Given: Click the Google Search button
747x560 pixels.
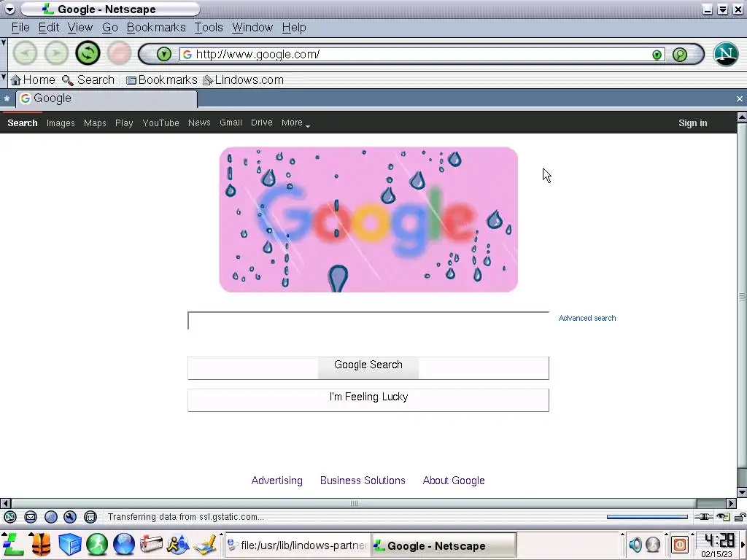Looking at the screenshot, I should pyautogui.click(x=368, y=367).
